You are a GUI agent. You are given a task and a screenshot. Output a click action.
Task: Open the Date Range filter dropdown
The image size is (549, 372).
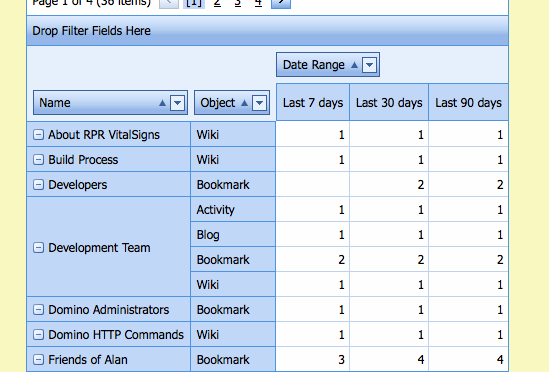coord(369,65)
